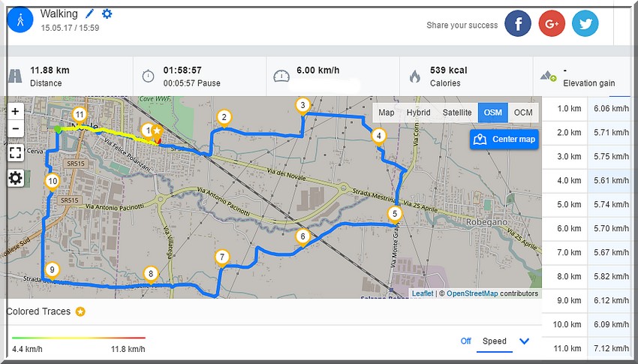Open map settings gear
The height and width of the screenshot is (364, 638).
15,178
